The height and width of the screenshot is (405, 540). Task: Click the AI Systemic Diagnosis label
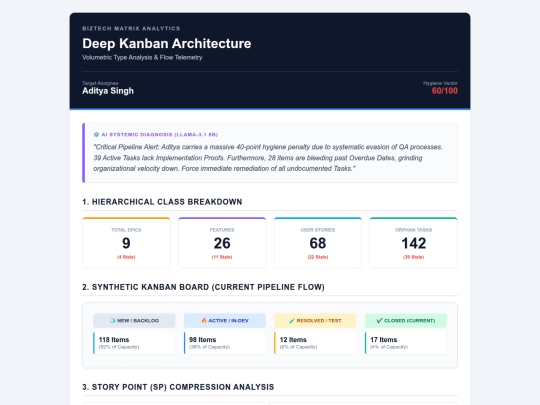click(160, 135)
